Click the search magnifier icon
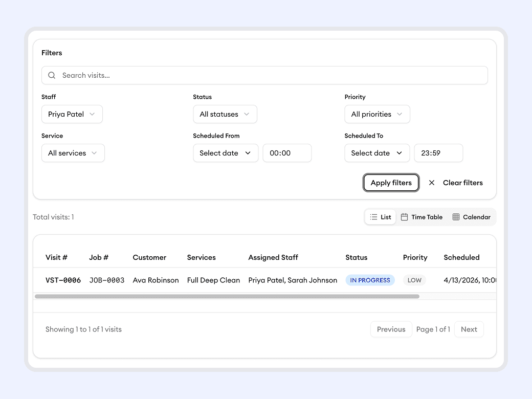Screen dimensions: 532x399 [52, 75]
